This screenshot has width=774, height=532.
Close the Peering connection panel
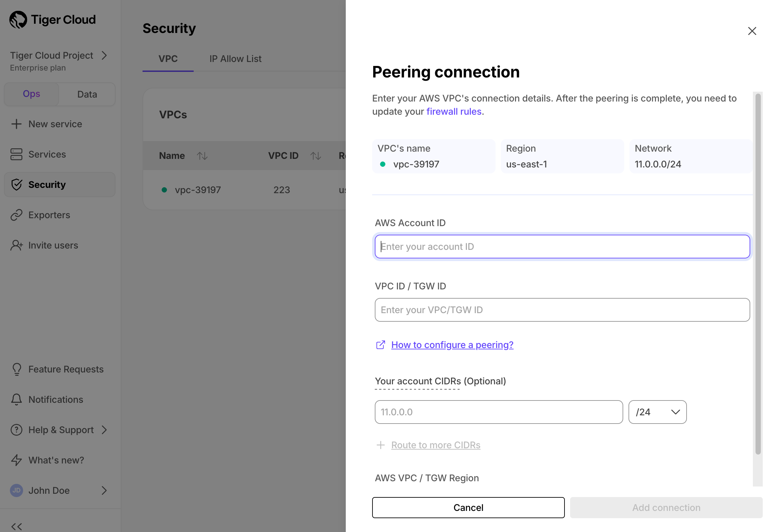pos(752,31)
